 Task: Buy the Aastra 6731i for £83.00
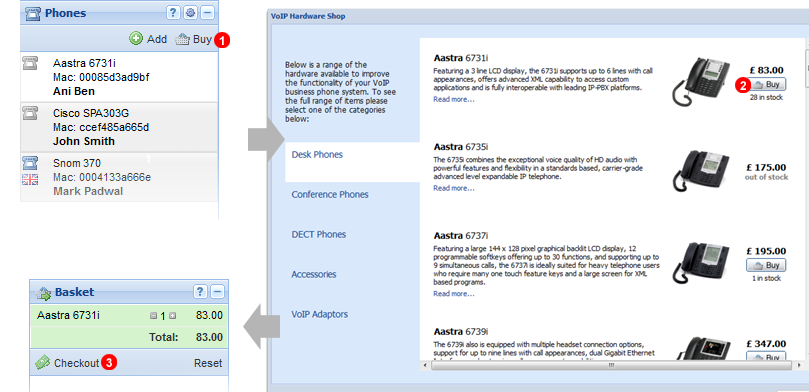point(766,84)
